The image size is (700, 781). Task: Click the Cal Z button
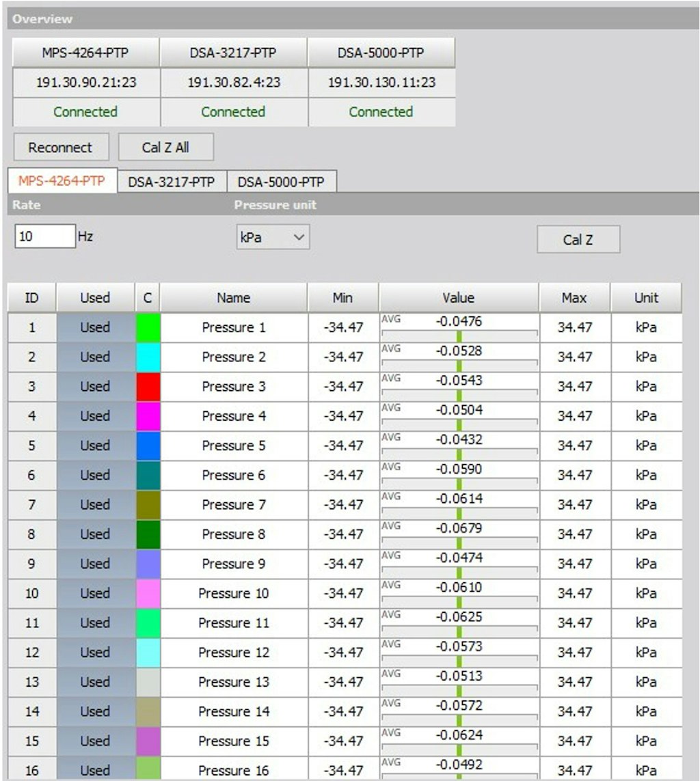click(578, 240)
